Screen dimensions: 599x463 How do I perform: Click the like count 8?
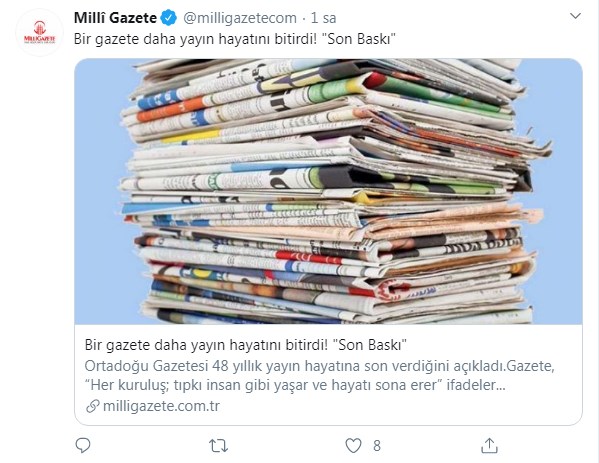pos(377,446)
